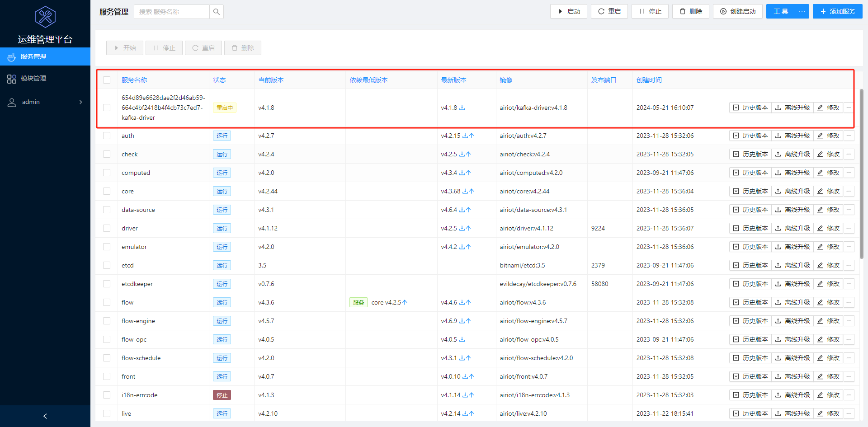Click upgrade arrow for computed v4.3.4

click(x=468, y=173)
